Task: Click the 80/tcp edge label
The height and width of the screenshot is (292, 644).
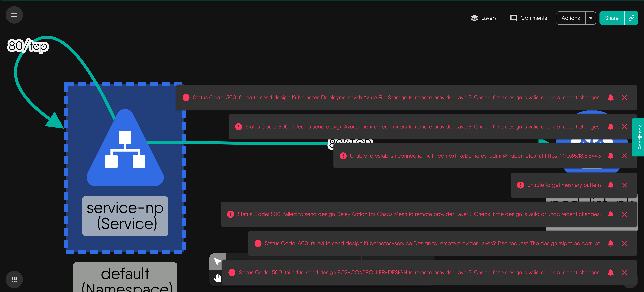Action: tap(28, 46)
